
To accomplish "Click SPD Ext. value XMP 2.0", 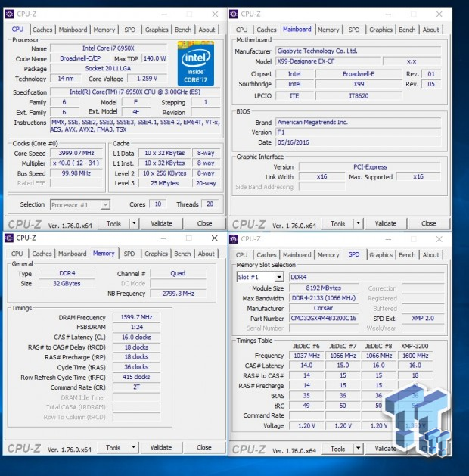I will click(423, 318).
